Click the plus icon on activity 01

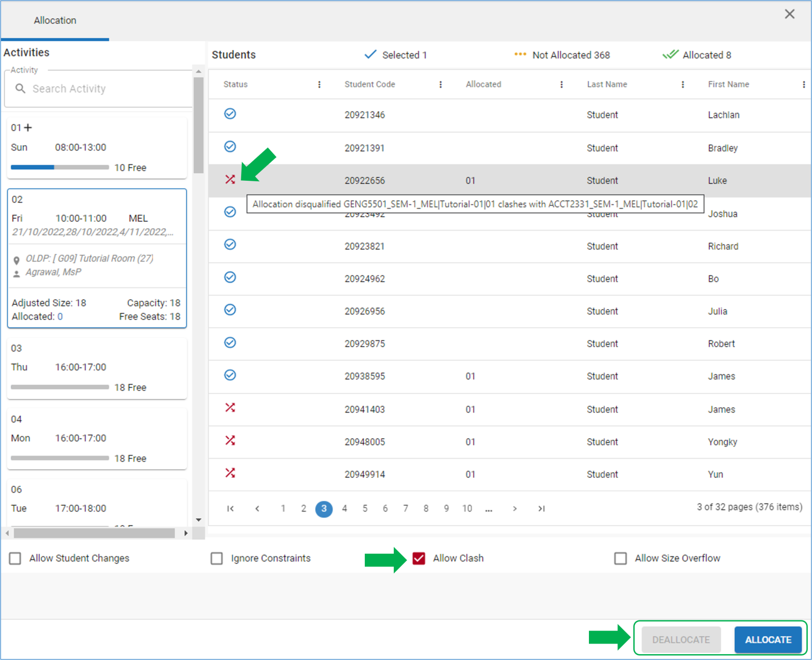(x=29, y=127)
